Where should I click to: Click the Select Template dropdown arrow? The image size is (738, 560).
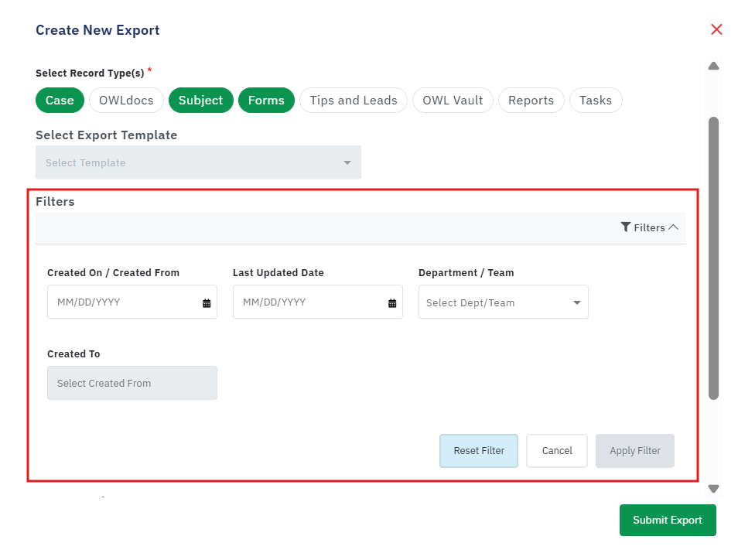point(347,163)
